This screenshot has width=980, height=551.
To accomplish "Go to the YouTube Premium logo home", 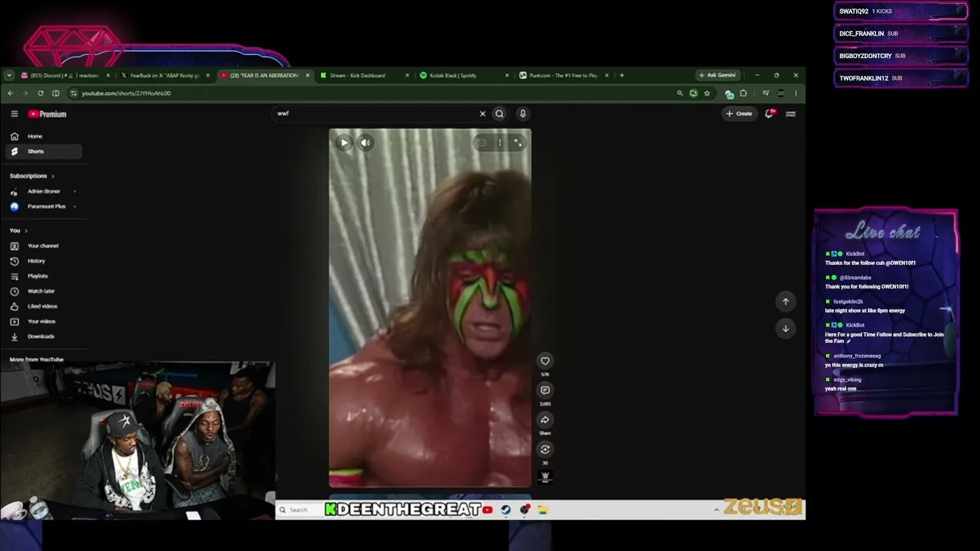I will tap(47, 114).
